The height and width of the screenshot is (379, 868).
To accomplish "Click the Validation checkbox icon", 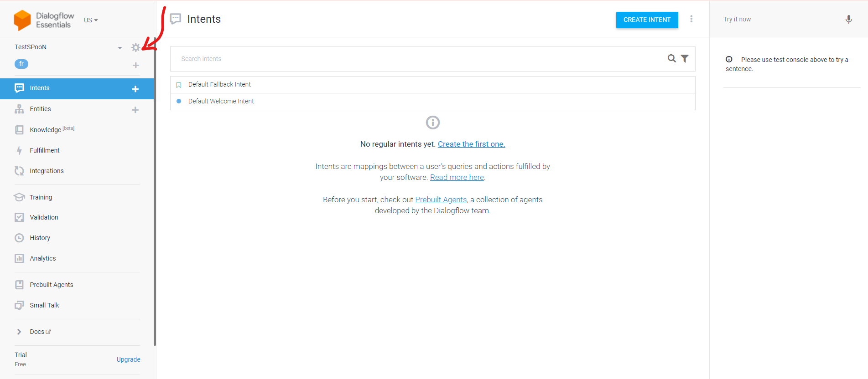I will click(19, 217).
